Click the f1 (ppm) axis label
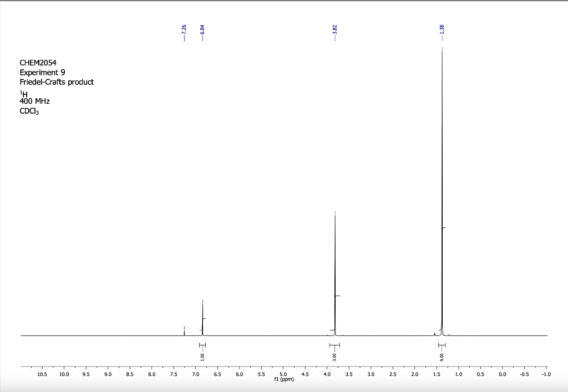 coord(283,379)
